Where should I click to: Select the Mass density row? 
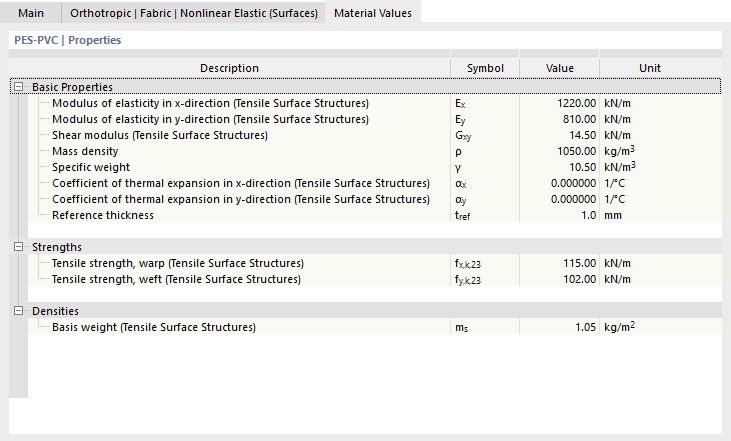(375, 151)
